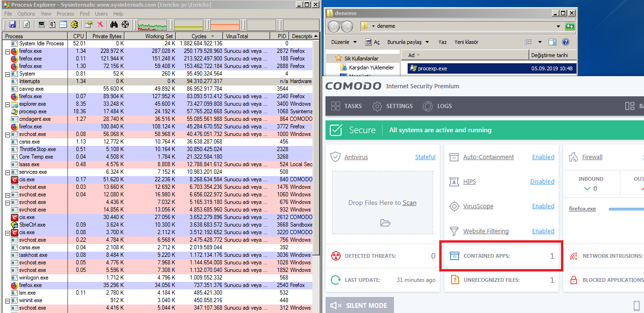Click the Firewall flame icon in Comodo
The image size is (644, 313).
pyautogui.click(x=573, y=157)
